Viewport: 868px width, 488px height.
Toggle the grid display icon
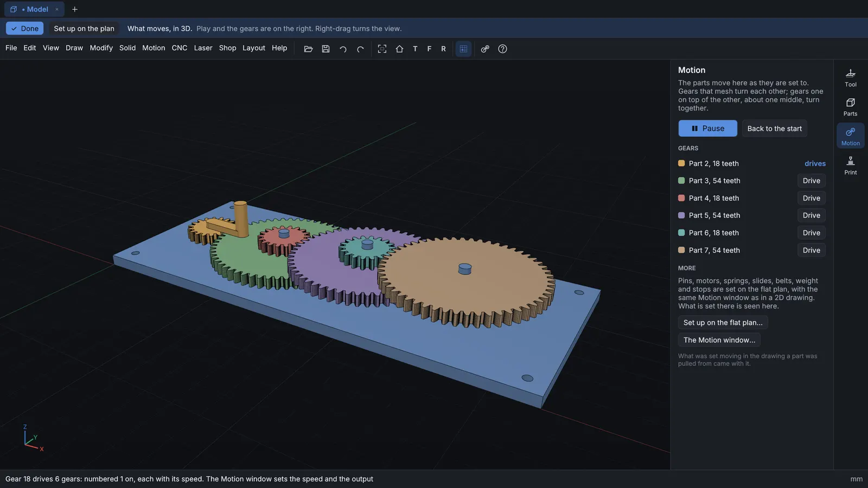463,49
